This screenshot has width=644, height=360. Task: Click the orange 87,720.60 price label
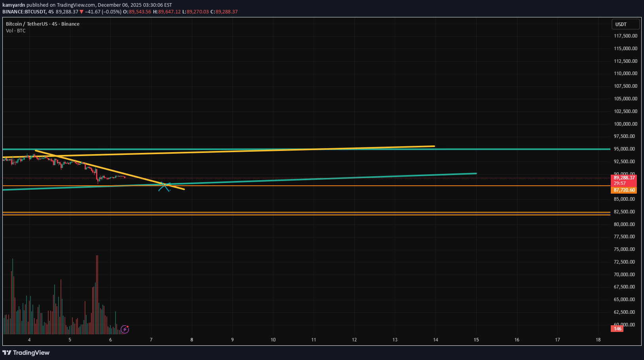click(624, 190)
